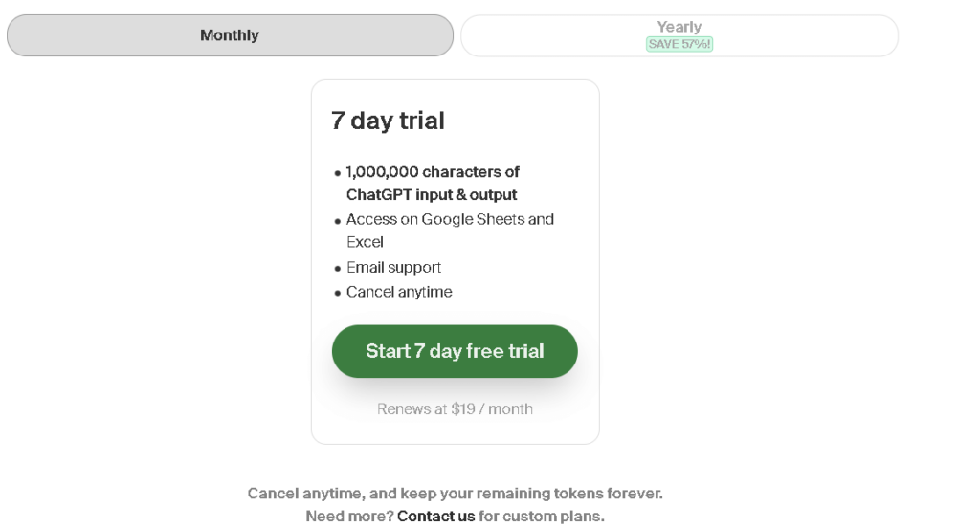The height and width of the screenshot is (529, 980).
Task: Click bullet dot beside 'Email support'
Action: (338, 269)
